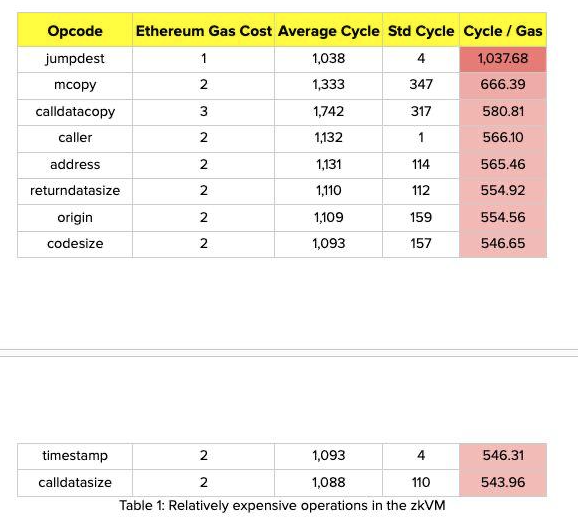Click the calldatacopy opcode cell
Viewport: 578px width, 522px height.
(75, 112)
